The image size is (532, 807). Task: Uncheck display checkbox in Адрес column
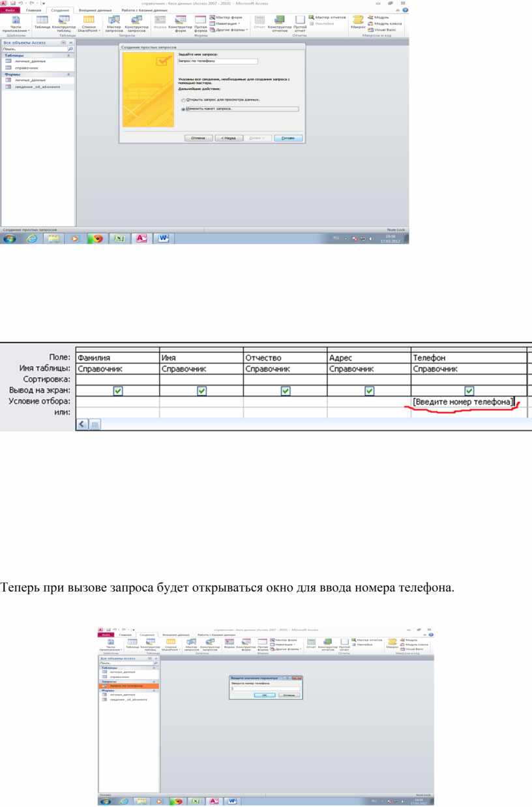[369, 391]
